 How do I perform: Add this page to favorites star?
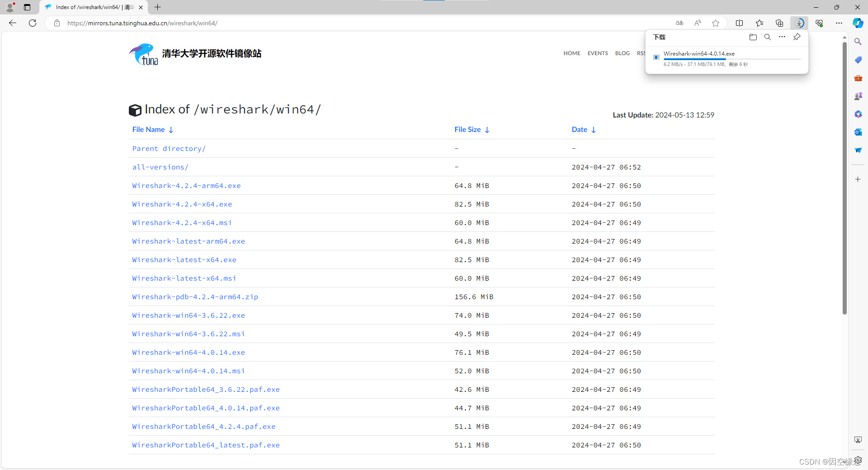click(716, 23)
